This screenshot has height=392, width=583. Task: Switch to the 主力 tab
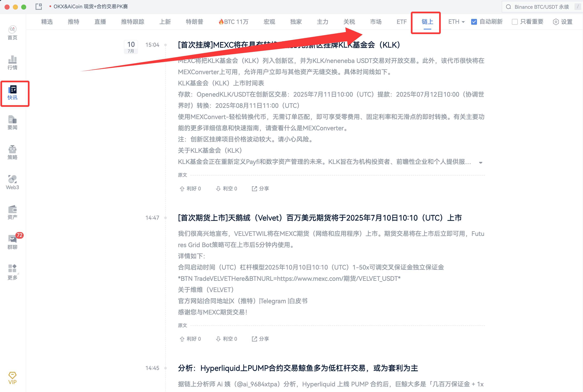323,22
